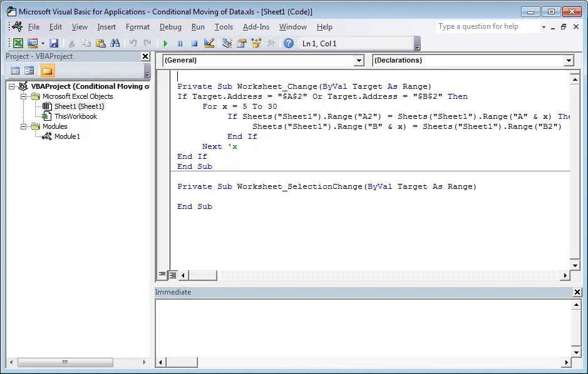Open the View menu

(80, 27)
